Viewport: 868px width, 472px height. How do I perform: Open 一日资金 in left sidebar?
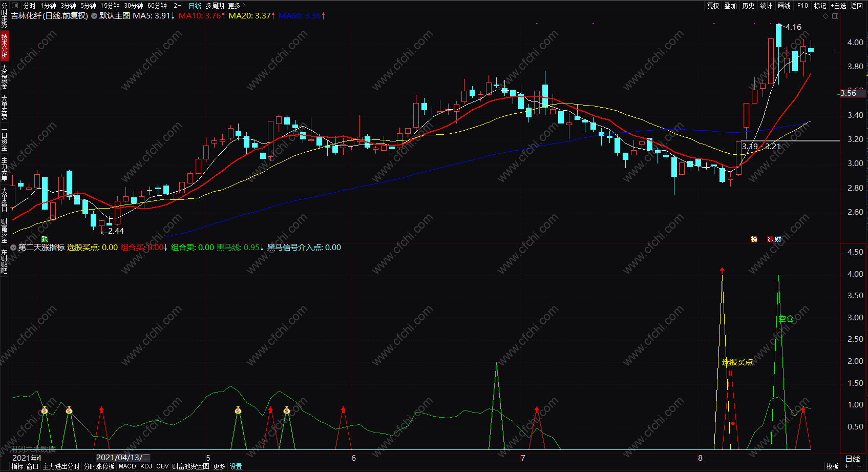4,139
